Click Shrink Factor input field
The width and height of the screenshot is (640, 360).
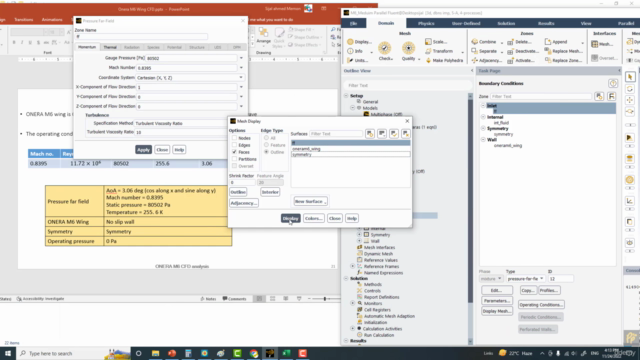(x=242, y=182)
